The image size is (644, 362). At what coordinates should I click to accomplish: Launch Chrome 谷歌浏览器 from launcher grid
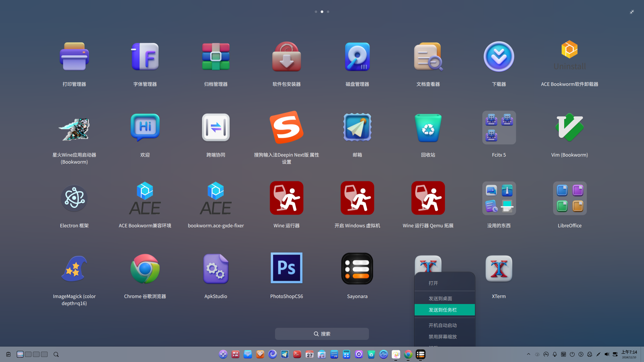(145, 269)
